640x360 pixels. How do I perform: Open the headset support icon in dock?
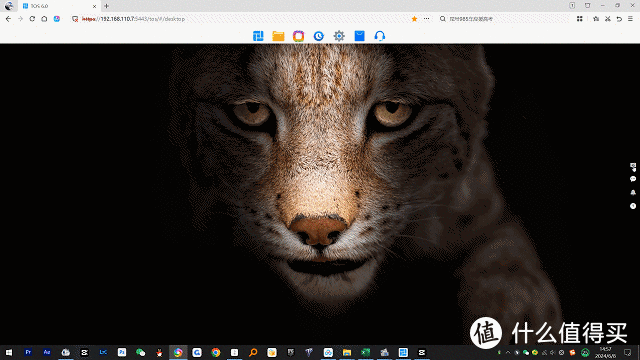click(380, 36)
